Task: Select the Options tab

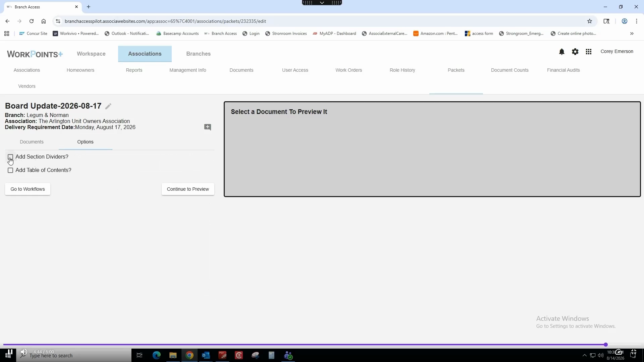Action: tap(85, 142)
